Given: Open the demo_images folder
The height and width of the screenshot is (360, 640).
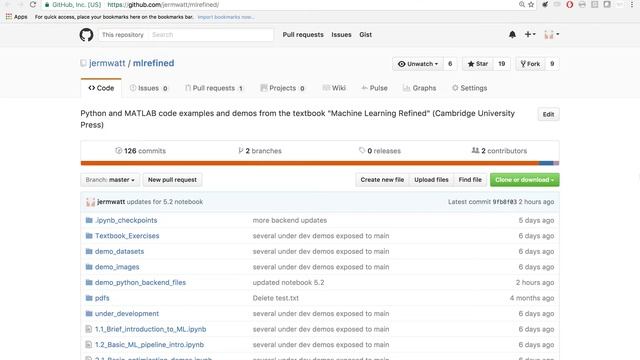Looking at the screenshot, I should point(117,267).
